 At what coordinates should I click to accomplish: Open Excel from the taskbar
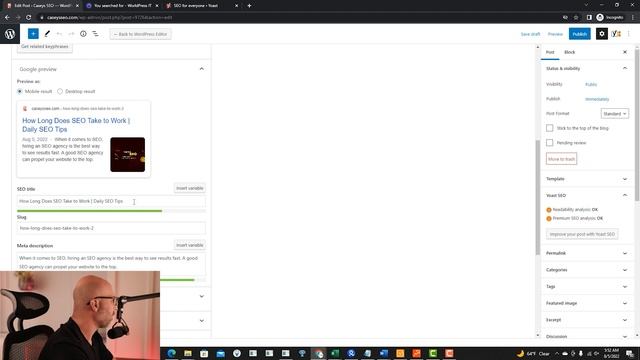point(335,353)
